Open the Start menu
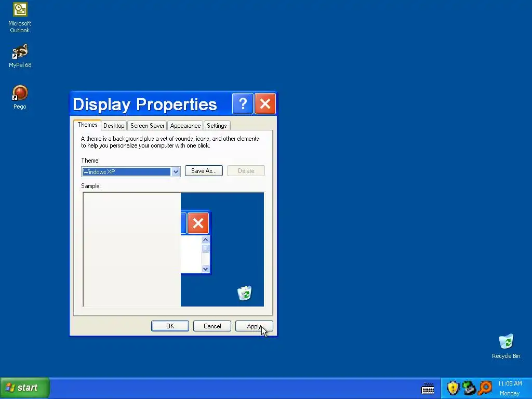Screen dimensions: 532x399 [x=25, y=388]
